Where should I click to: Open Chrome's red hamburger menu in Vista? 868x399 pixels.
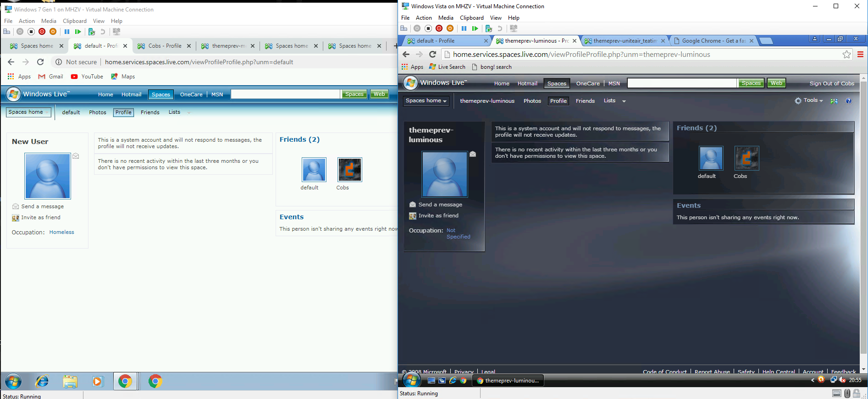(860, 55)
